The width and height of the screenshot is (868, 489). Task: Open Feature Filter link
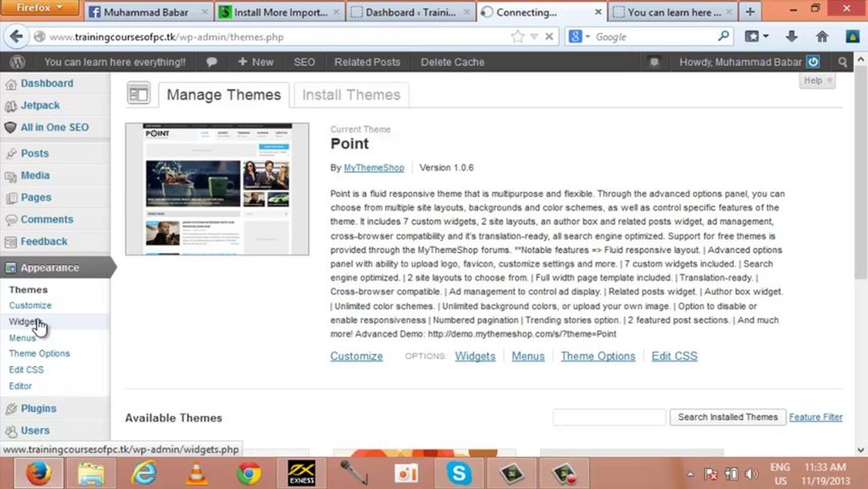click(816, 417)
